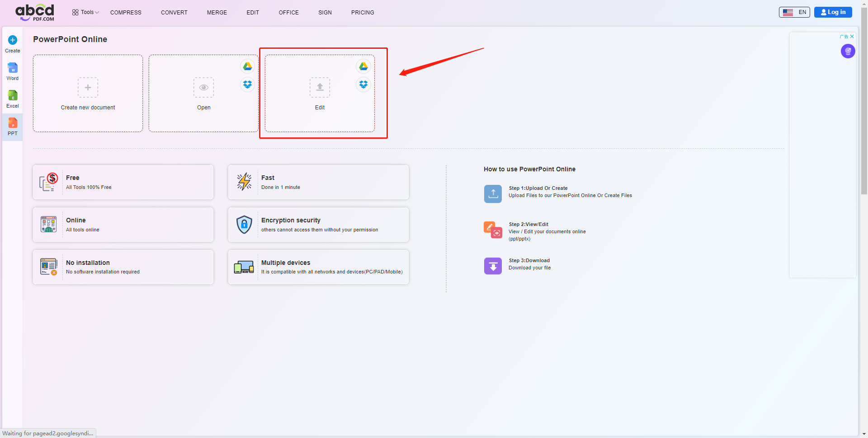Viewport: 868px width, 438px height.
Task: Click the eye icon in the Open card
Action: (x=203, y=87)
